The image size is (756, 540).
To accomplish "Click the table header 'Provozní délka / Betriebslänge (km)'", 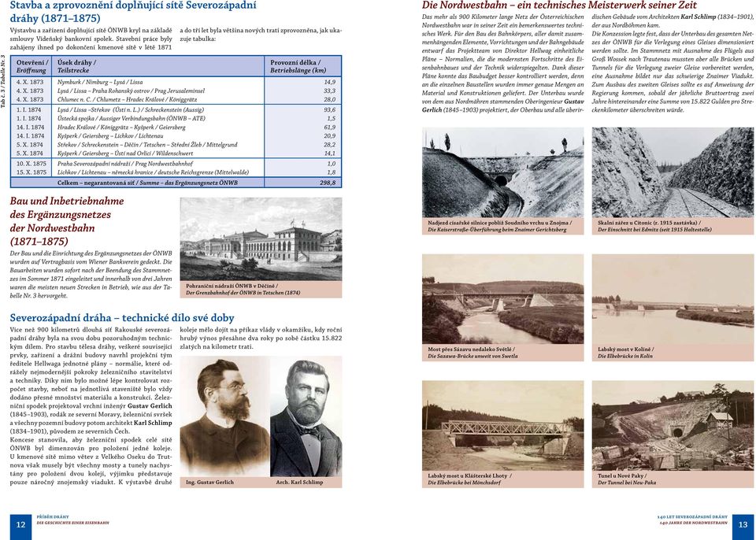I will click(x=298, y=67).
